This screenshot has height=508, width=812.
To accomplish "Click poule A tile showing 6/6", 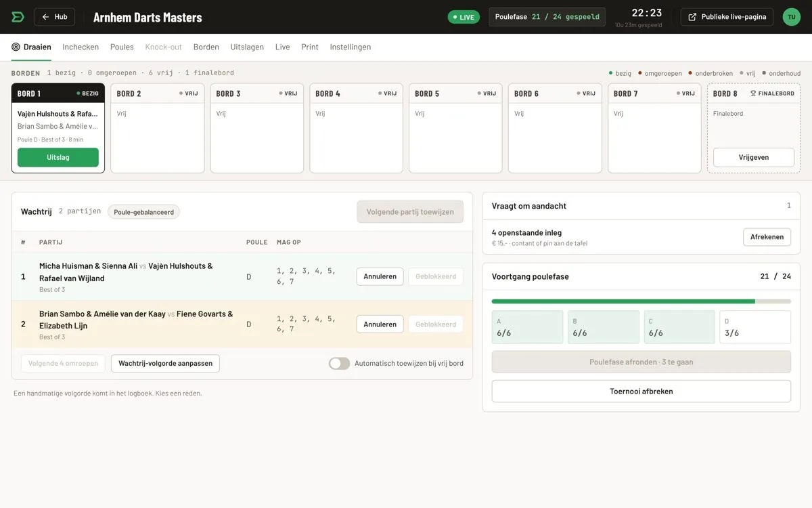I will point(527,327).
